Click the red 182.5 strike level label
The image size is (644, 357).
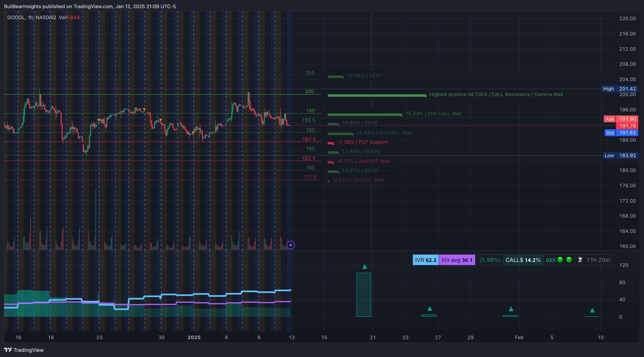tap(309, 158)
